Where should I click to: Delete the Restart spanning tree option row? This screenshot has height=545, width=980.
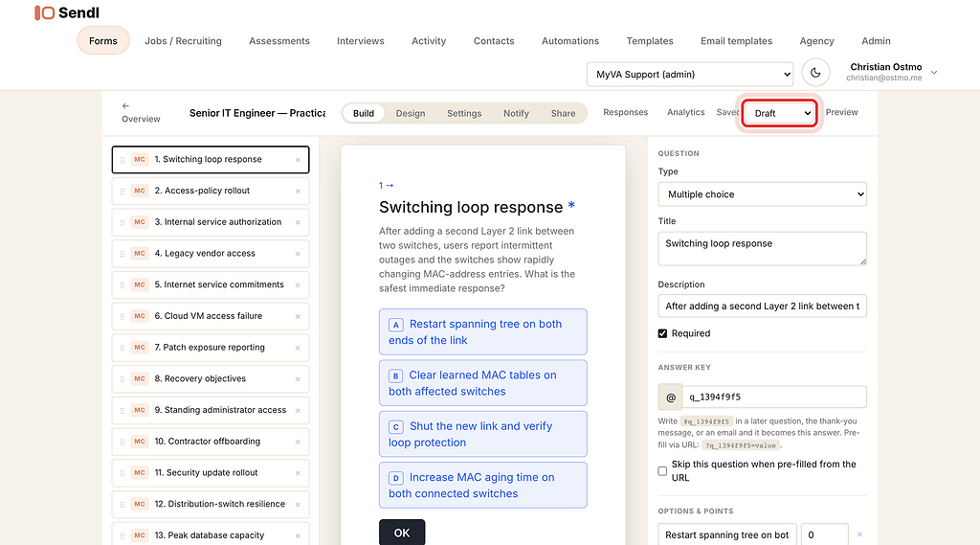pos(859,534)
